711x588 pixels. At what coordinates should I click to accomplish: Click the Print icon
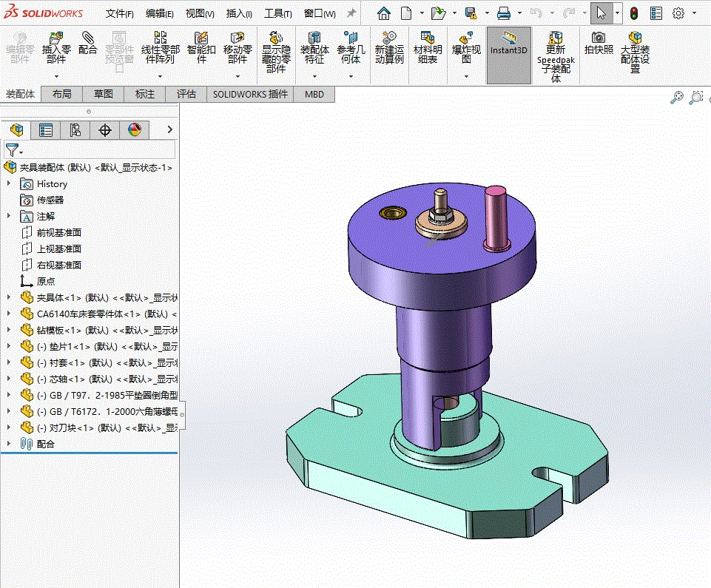(x=503, y=13)
